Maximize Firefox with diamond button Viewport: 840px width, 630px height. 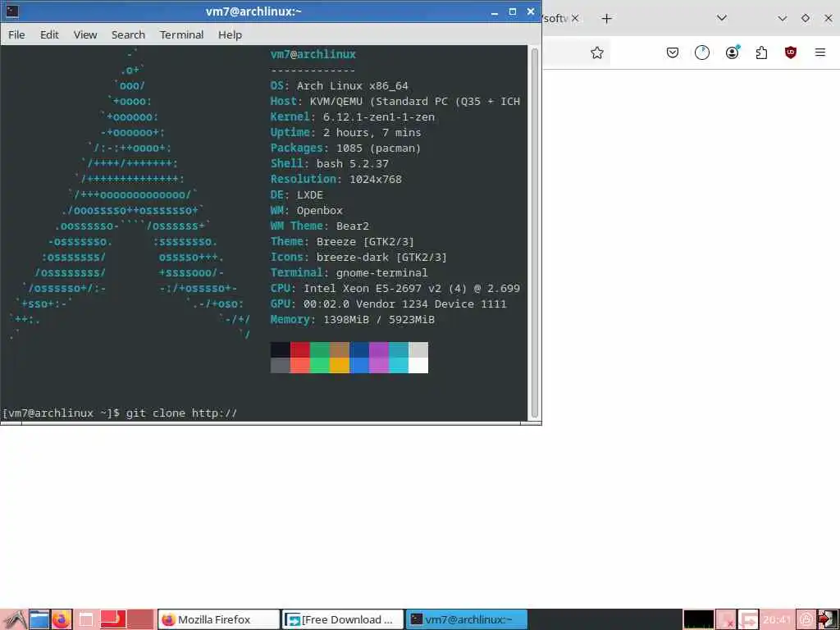coord(806,18)
